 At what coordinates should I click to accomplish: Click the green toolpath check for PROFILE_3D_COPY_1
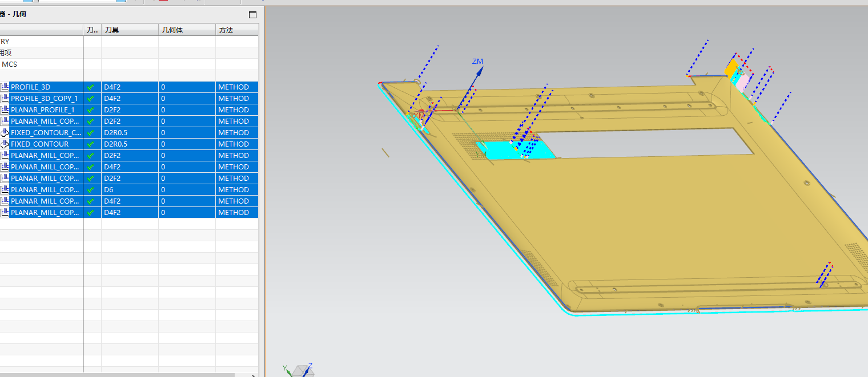point(90,99)
